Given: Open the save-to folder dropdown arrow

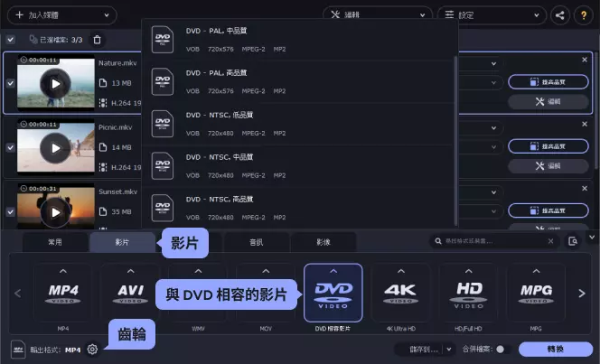Looking at the screenshot, I should (x=449, y=349).
